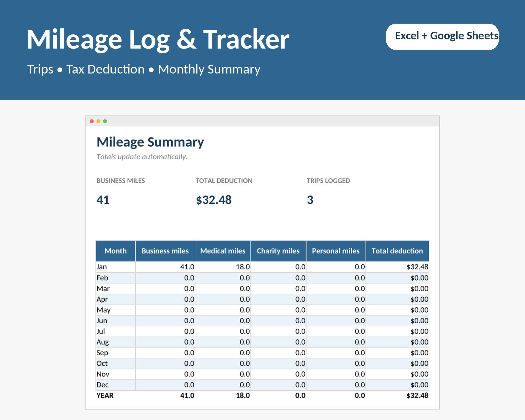Click the Trips • Tax Deduction • Monthly Summary tagline
Image resolution: width=525 pixels, height=420 pixels.
point(144,69)
